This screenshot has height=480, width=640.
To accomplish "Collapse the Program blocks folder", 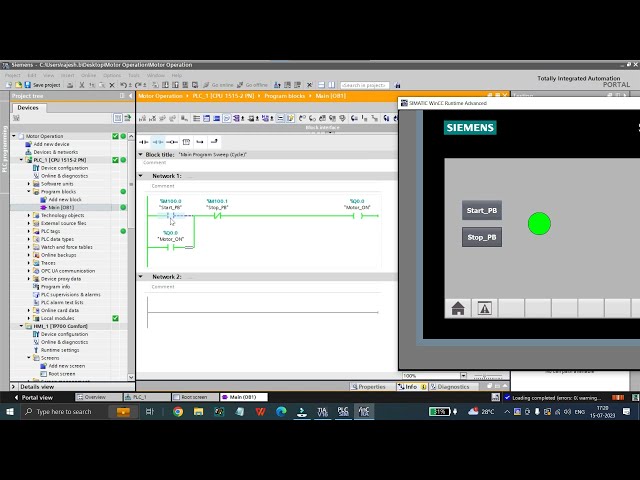I will tap(29, 191).
